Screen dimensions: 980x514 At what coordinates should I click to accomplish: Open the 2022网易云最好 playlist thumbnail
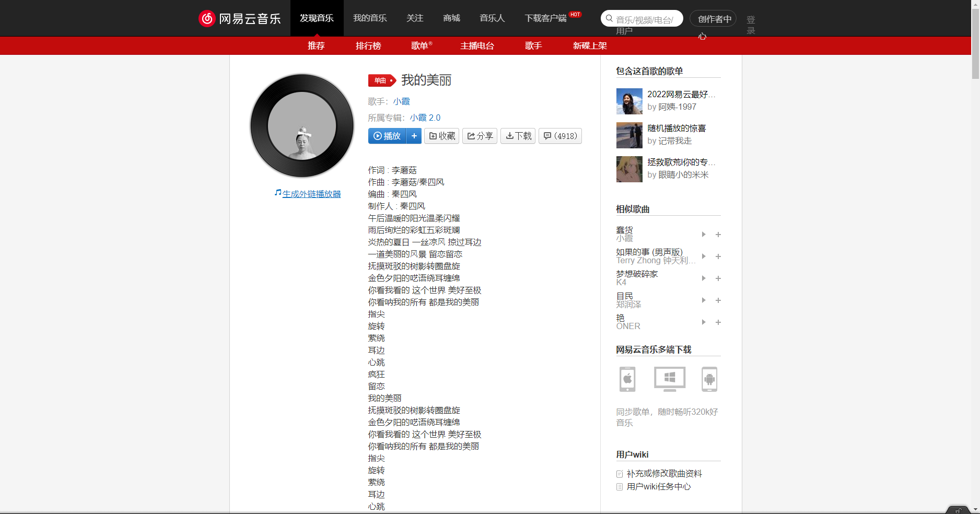(629, 101)
